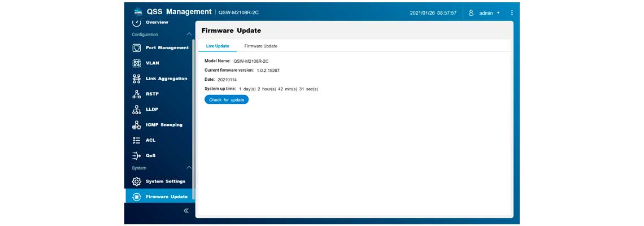The width and height of the screenshot is (644, 226).
Task: Click the admin user profile icon
Action: (x=471, y=12)
